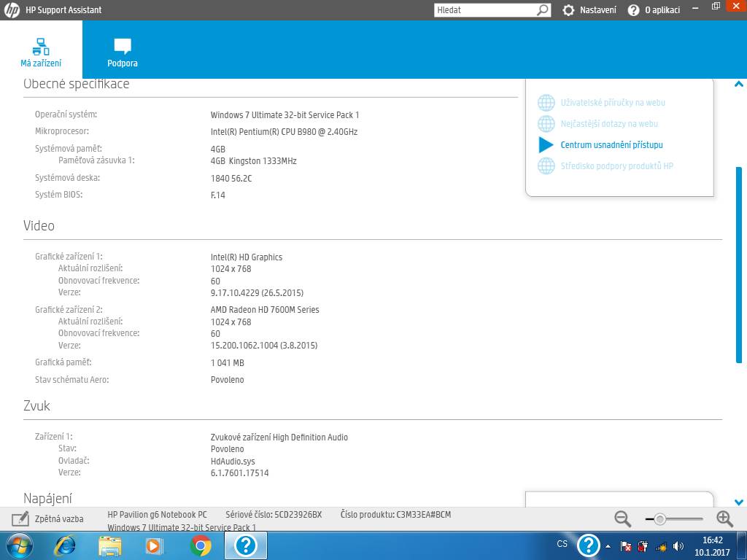
Task: Click the scroll up chevron
Action: coord(738,85)
